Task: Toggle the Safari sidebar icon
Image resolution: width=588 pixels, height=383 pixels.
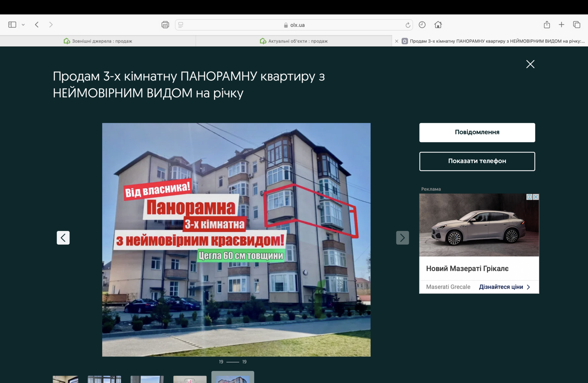Action: [12, 25]
